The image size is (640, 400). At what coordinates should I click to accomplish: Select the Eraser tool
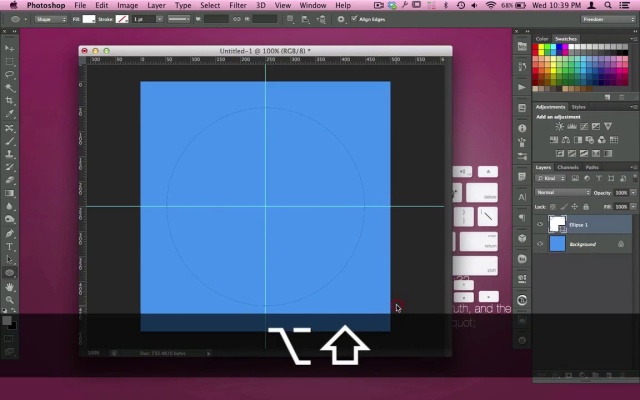coord(9,180)
